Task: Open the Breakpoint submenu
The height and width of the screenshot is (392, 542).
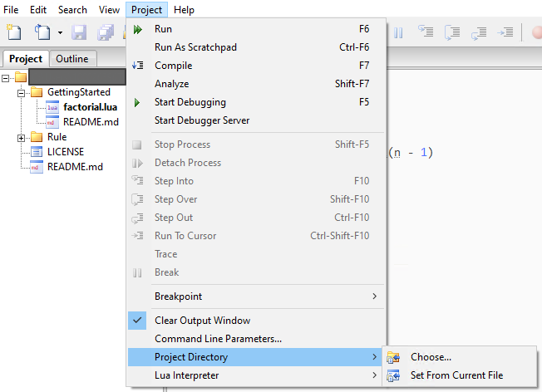Action: pyautogui.click(x=256, y=296)
